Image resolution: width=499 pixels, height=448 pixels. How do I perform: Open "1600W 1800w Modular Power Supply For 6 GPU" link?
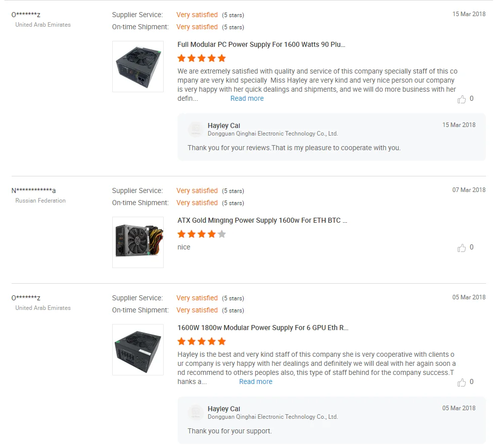tap(263, 328)
